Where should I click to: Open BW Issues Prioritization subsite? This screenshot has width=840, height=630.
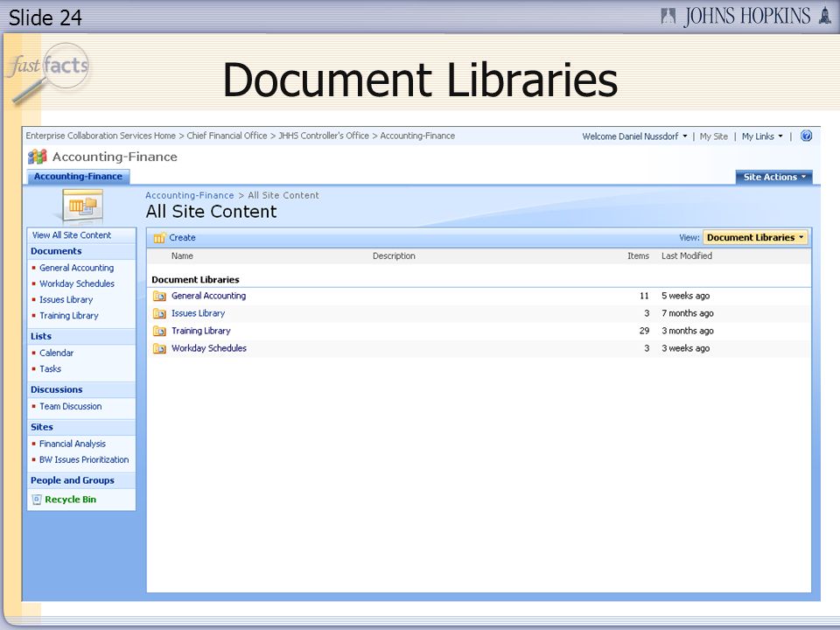click(x=84, y=459)
